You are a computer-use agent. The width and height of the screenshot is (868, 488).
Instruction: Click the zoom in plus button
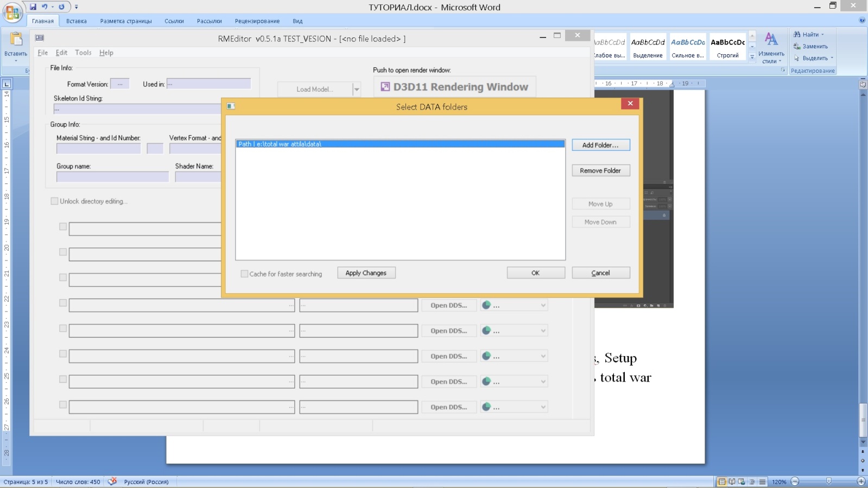coord(860,481)
